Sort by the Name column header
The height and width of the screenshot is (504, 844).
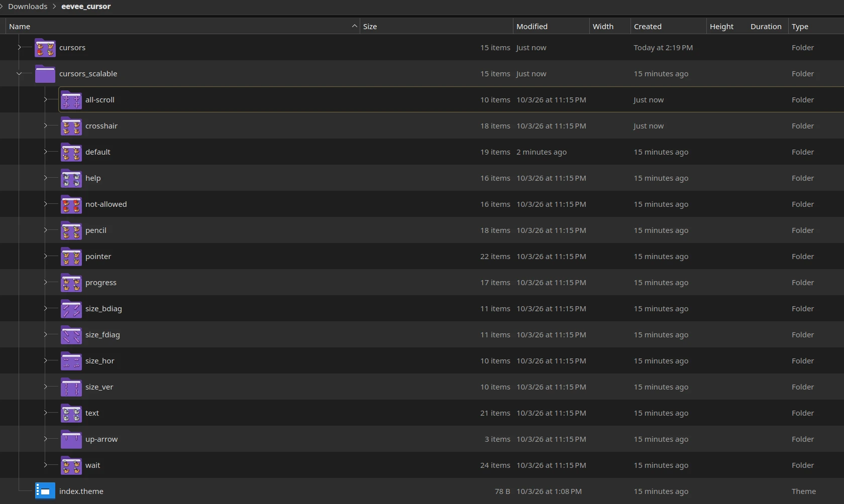point(183,26)
